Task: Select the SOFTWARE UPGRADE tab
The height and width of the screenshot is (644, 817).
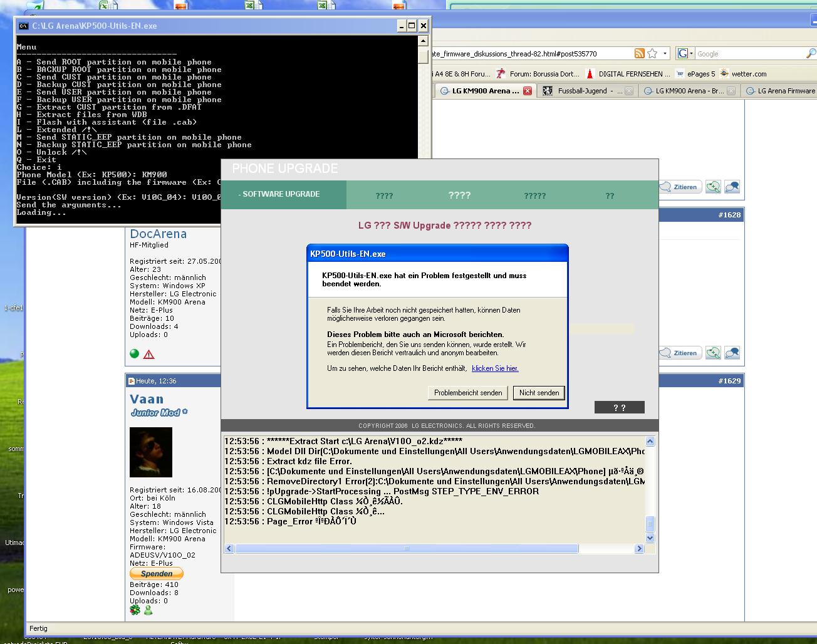Action: [284, 194]
